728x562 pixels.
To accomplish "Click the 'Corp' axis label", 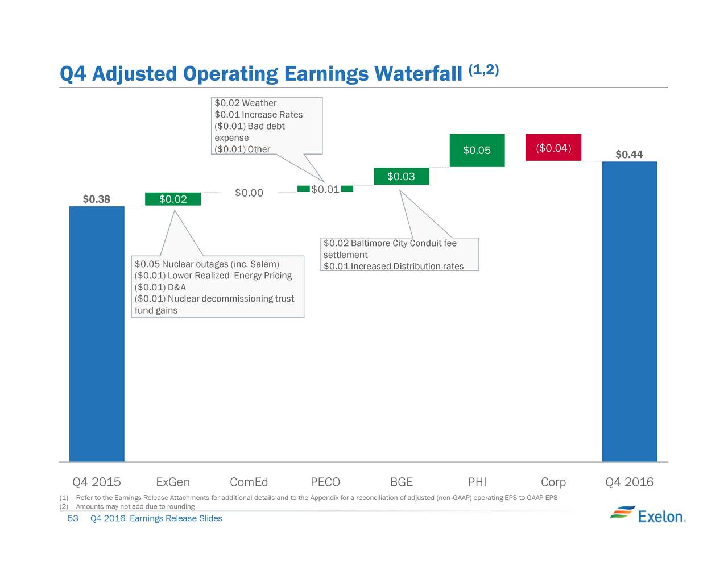I will [x=553, y=482].
